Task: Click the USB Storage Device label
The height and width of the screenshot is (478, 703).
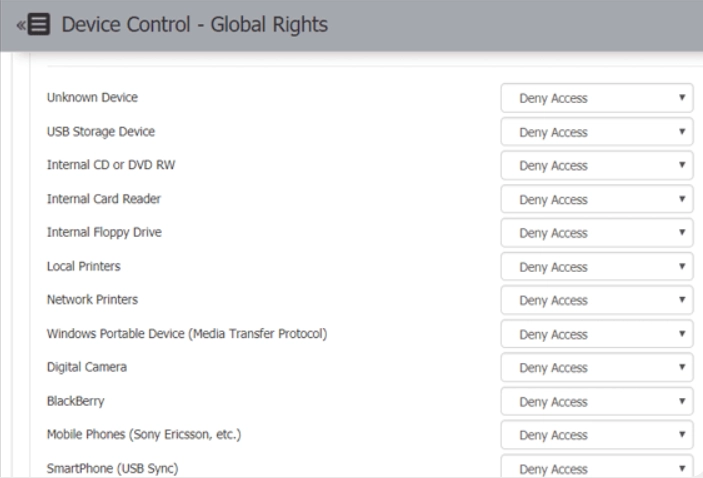Action: [101, 132]
